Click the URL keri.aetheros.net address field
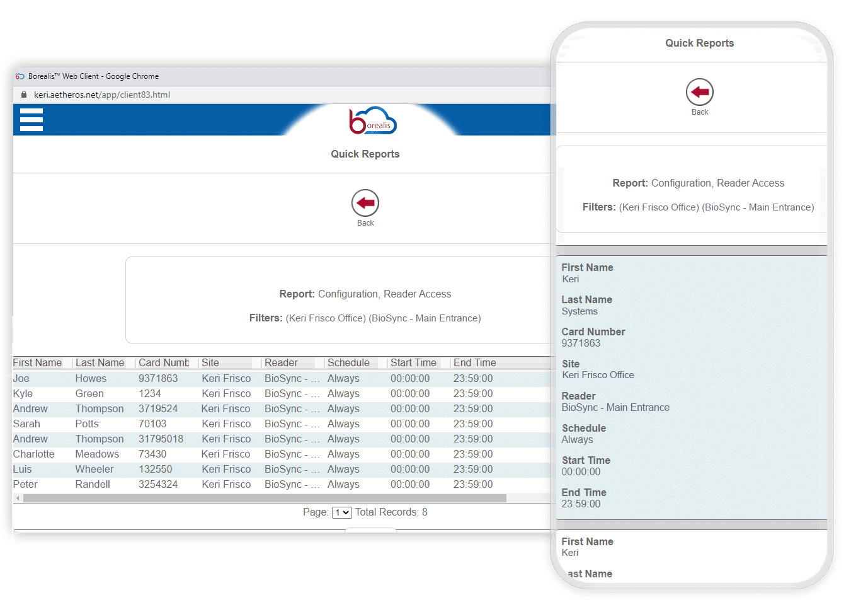Viewport: 868px width, 600px height. click(102, 95)
